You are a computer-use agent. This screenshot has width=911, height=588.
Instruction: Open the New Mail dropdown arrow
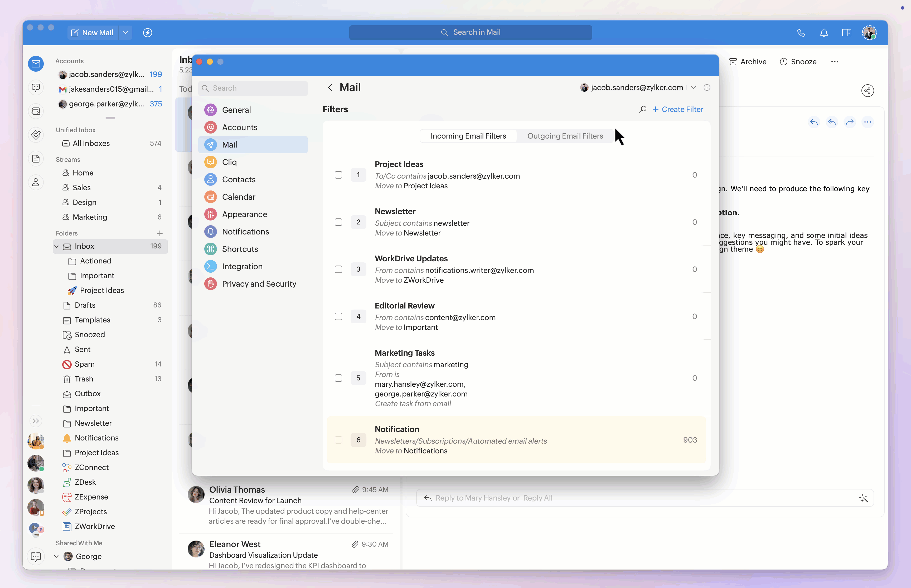[125, 33]
